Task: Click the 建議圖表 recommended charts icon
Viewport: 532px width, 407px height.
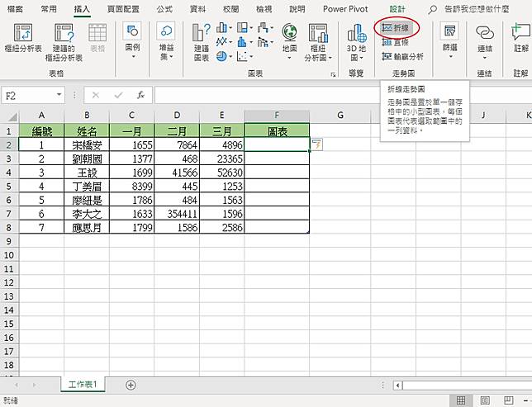Action: pyautogui.click(x=201, y=41)
